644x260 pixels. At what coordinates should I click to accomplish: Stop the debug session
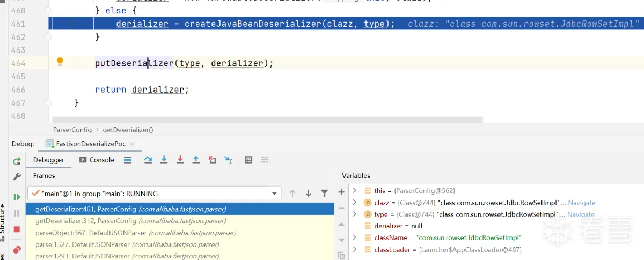click(x=17, y=229)
